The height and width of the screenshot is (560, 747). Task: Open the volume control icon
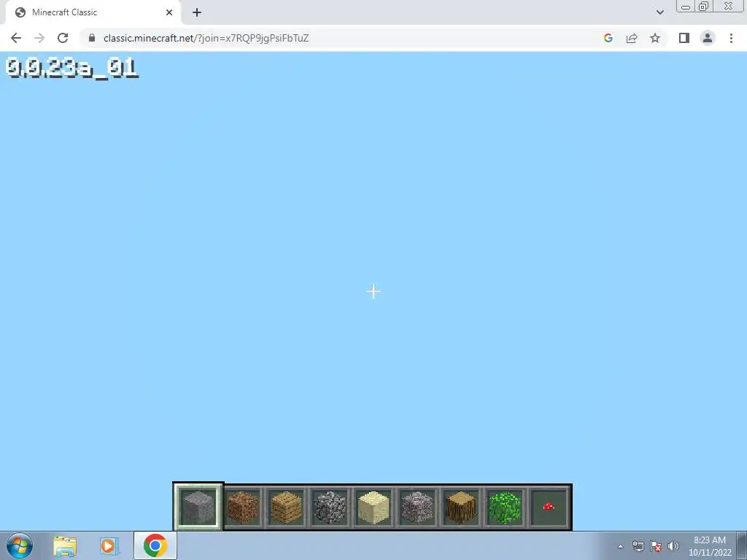click(673, 546)
